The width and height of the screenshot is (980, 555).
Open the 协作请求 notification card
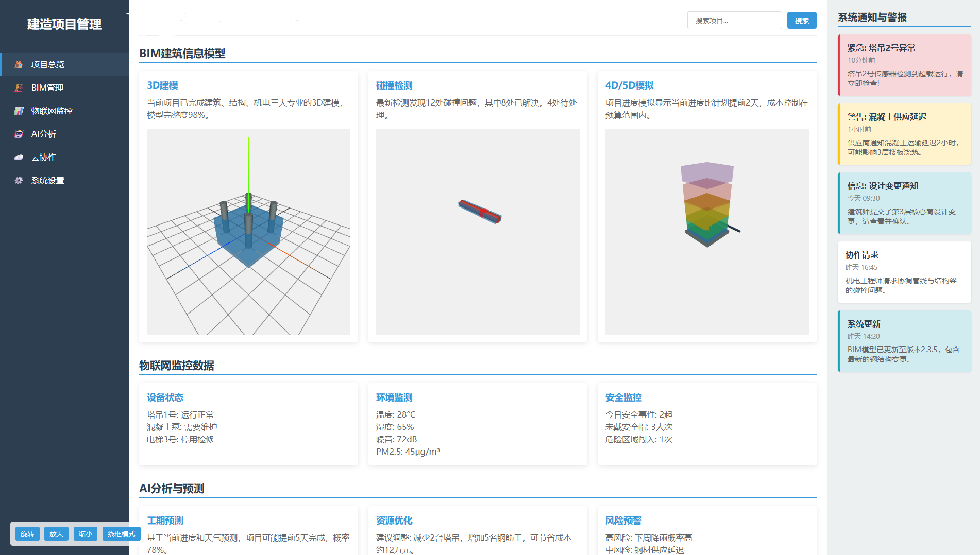point(904,272)
